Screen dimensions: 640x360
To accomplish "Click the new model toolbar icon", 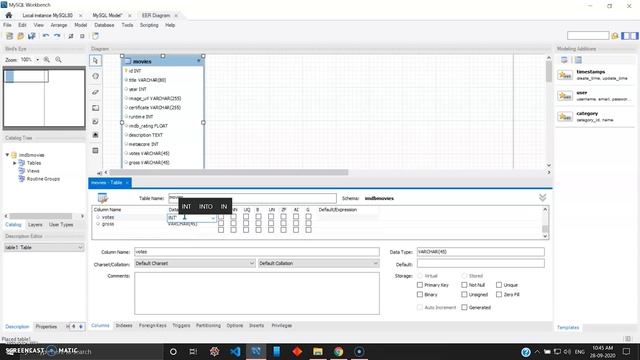I will pyautogui.click(x=9, y=36).
